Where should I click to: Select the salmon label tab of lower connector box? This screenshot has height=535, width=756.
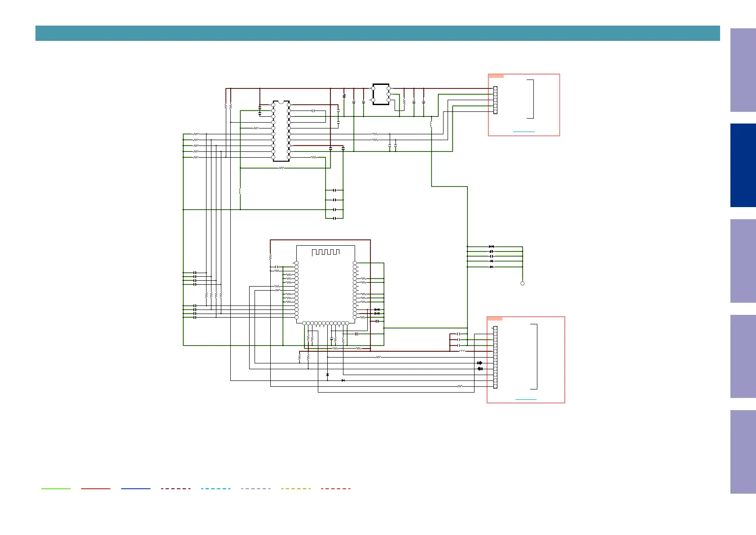(495, 318)
